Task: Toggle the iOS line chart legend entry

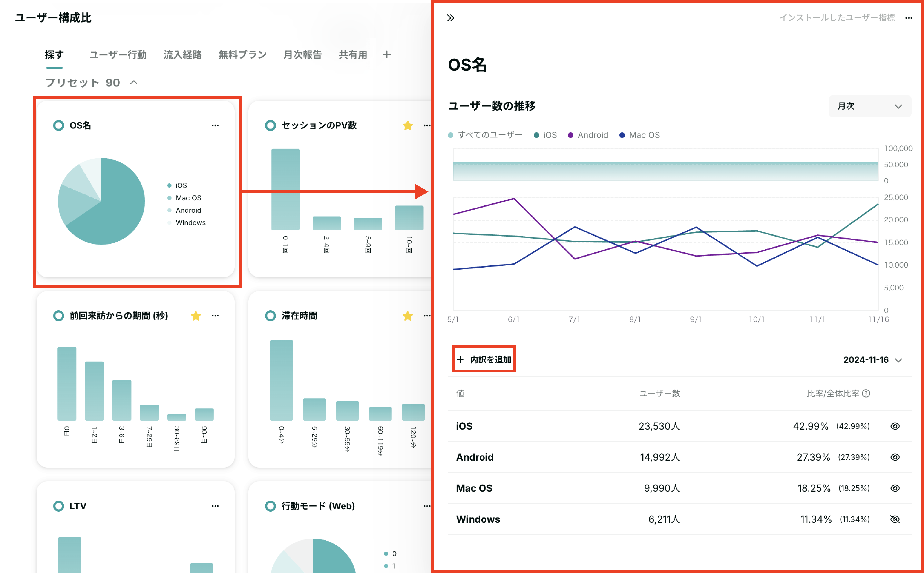Action: 545,135
